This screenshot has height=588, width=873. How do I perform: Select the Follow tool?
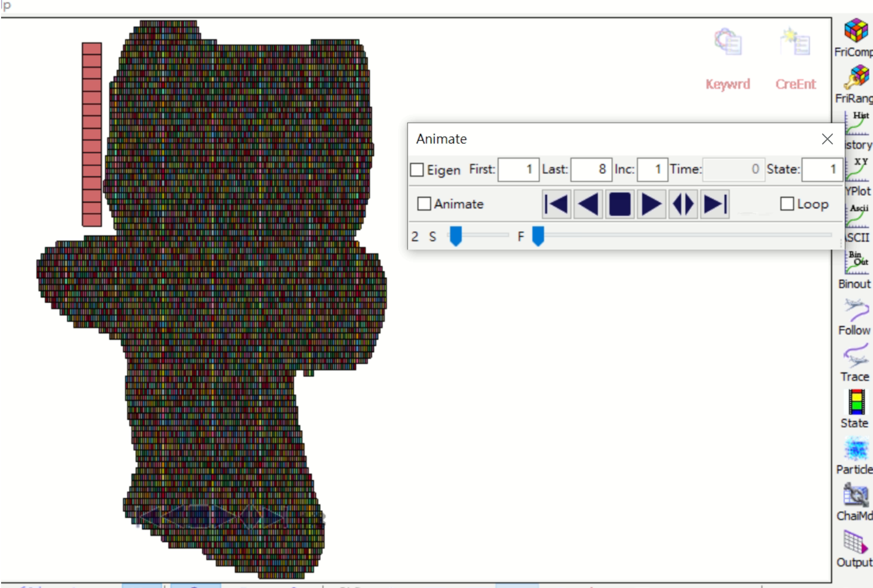[x=855, y=316]
